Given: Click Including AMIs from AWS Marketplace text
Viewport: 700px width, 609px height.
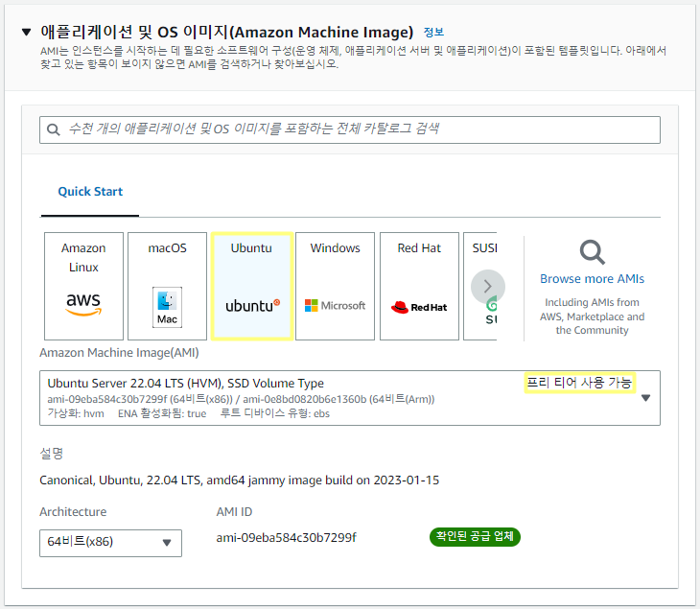Looking at the screenshot, I should (x=592, y=316).
